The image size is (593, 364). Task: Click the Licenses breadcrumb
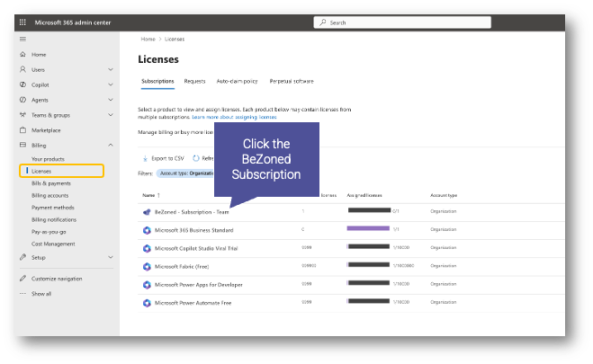pos(175,39)
